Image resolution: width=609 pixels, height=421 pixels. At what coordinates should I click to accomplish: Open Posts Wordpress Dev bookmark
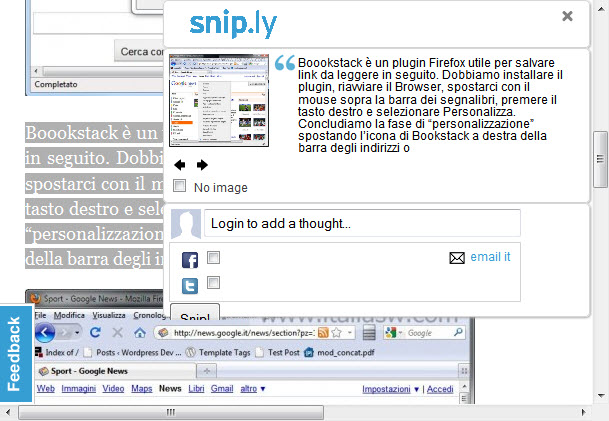pyautogui.click(x=133, y=352)
